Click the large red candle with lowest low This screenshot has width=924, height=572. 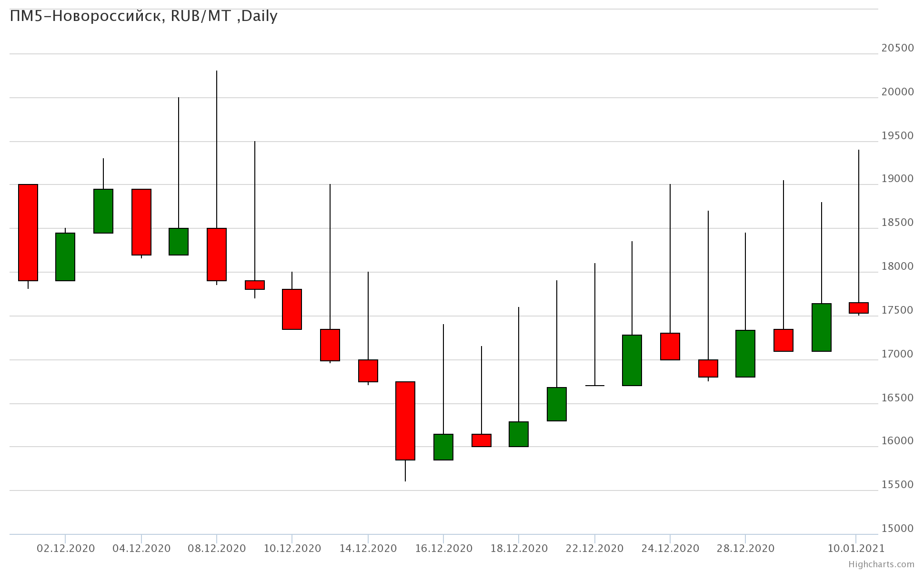pos(405,421)
